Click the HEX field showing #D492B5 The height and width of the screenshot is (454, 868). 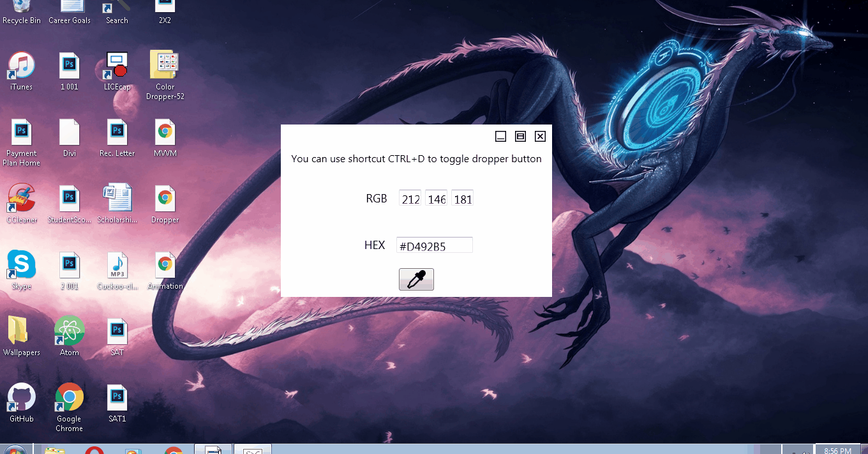(435, 245)
